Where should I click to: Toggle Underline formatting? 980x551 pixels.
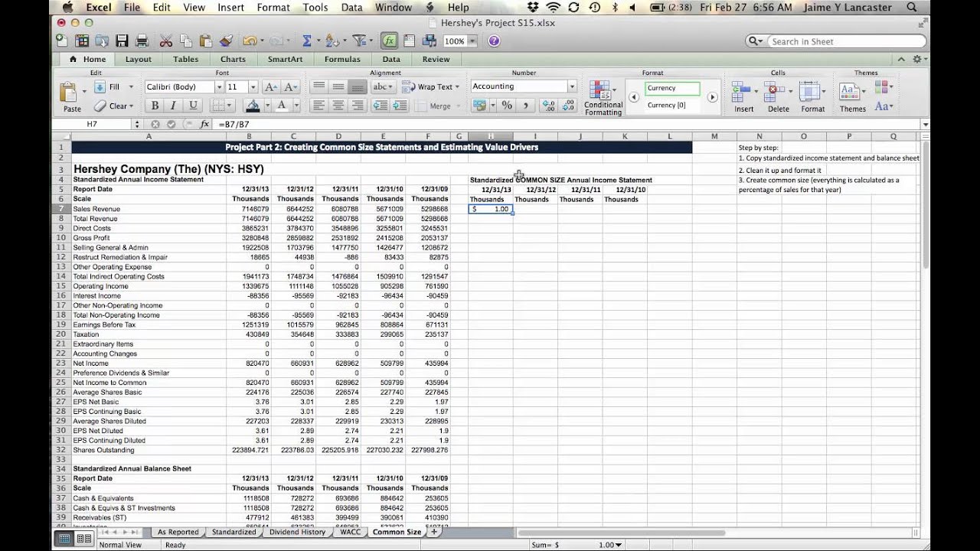(192, 106)
